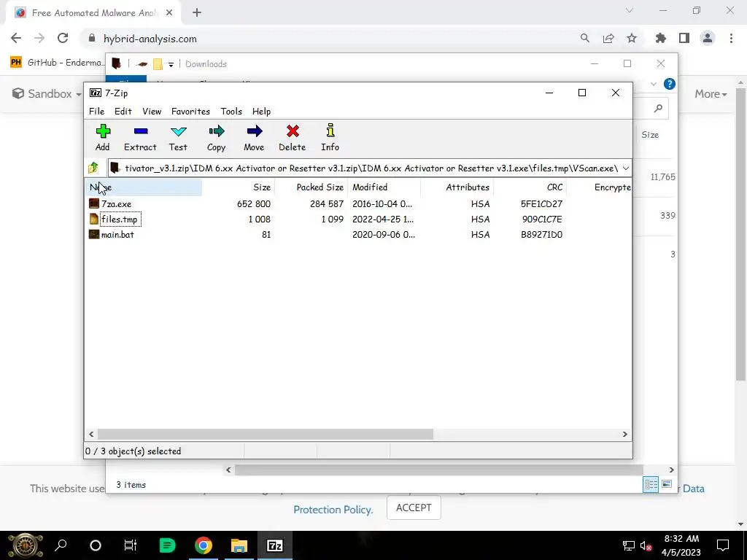
Task: Select the main.bat file icon
Action: (94, 234)
